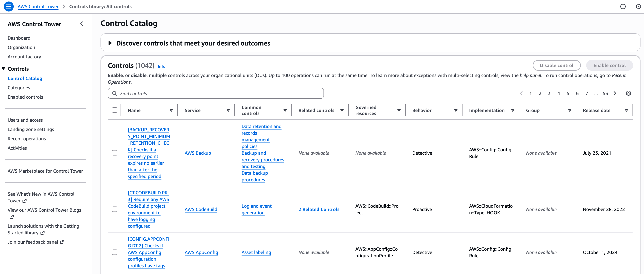This screenshot has height=274, width=644.
Task: Open Enabled controls
Action: [x=25, y=97]
